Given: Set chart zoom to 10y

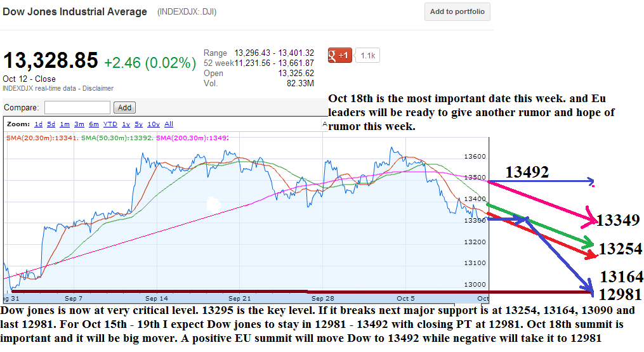Looking at the screenshot, I should pyautogui.click(x=154, y=124).
